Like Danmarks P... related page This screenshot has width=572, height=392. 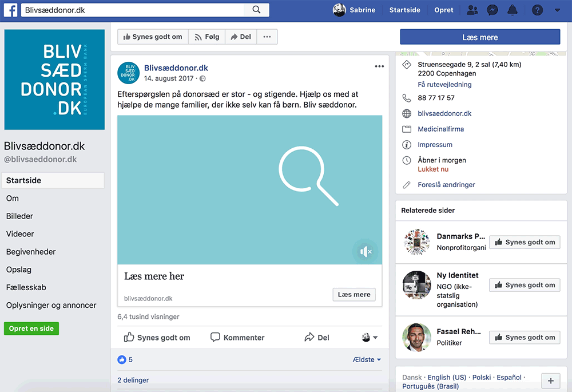click(525, 242)
